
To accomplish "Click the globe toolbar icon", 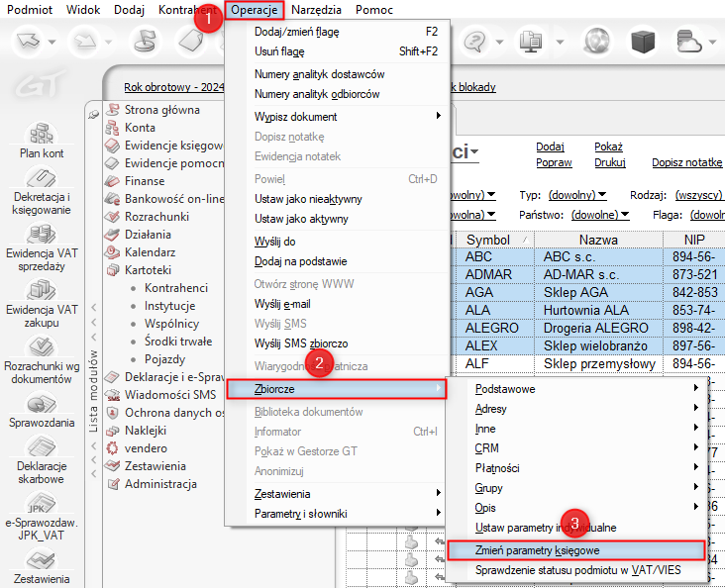I will point(597,42).
